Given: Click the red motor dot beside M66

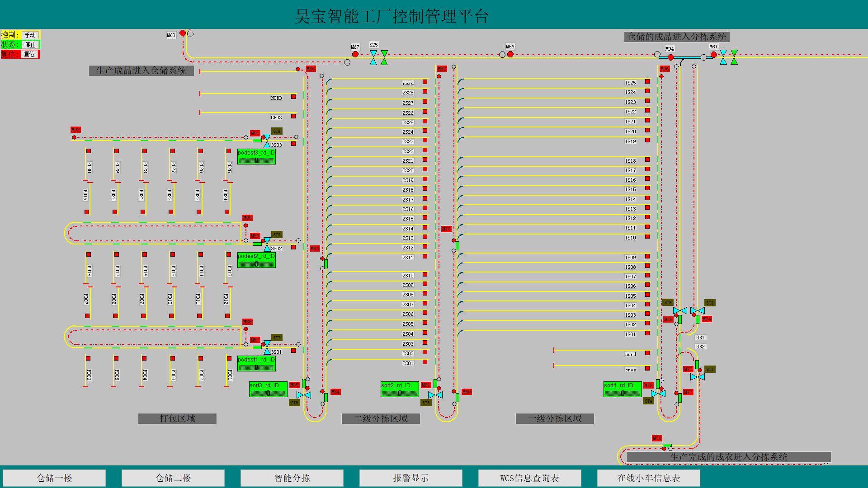Looking at the screenshot, I should point(510,54).
